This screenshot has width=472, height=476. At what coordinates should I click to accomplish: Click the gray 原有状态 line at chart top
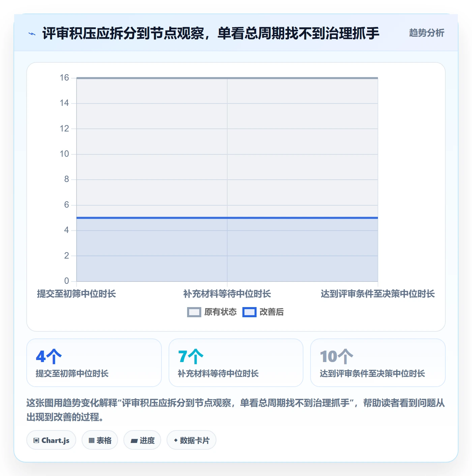[x=227, y=78]
